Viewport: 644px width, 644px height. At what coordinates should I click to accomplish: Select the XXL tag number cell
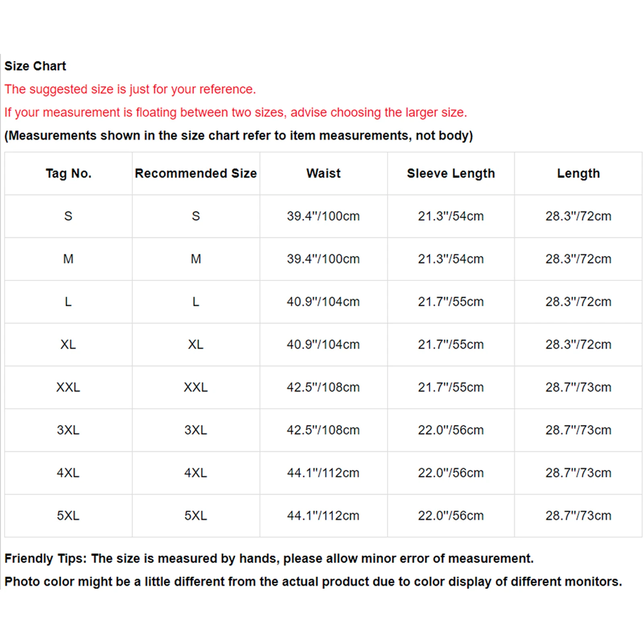click(68, 387)
